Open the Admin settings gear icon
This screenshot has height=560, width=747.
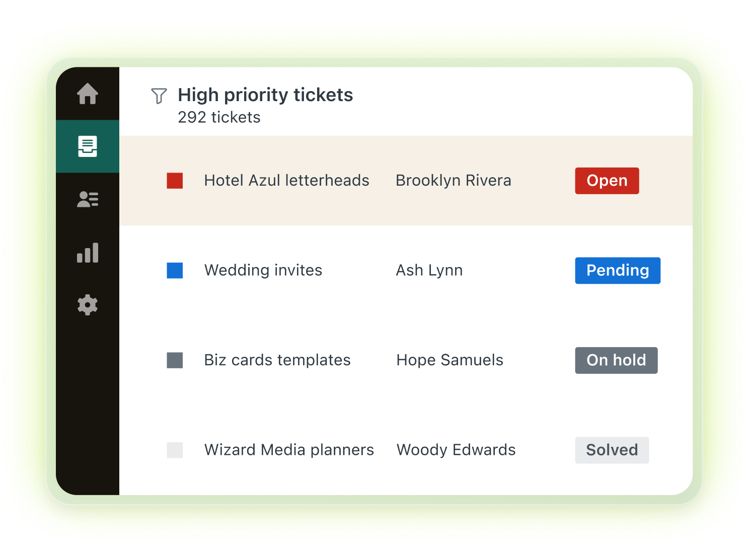click(88, 305)
